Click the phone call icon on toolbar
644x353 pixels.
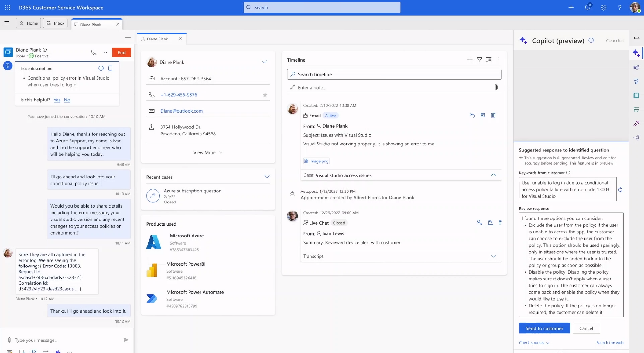(x=93, y=52)
